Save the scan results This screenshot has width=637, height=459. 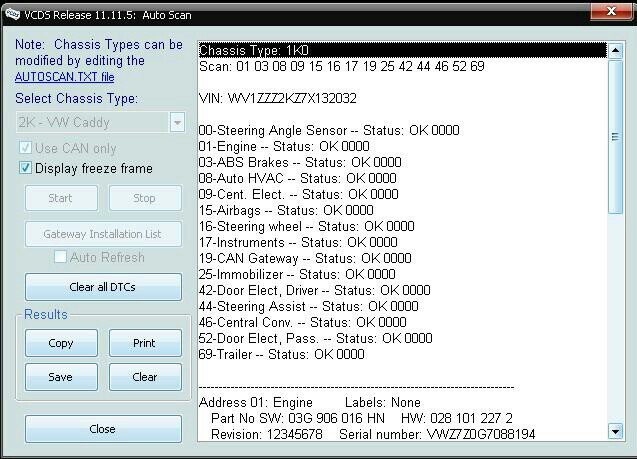pyautogui.click(x=61, y=377)
